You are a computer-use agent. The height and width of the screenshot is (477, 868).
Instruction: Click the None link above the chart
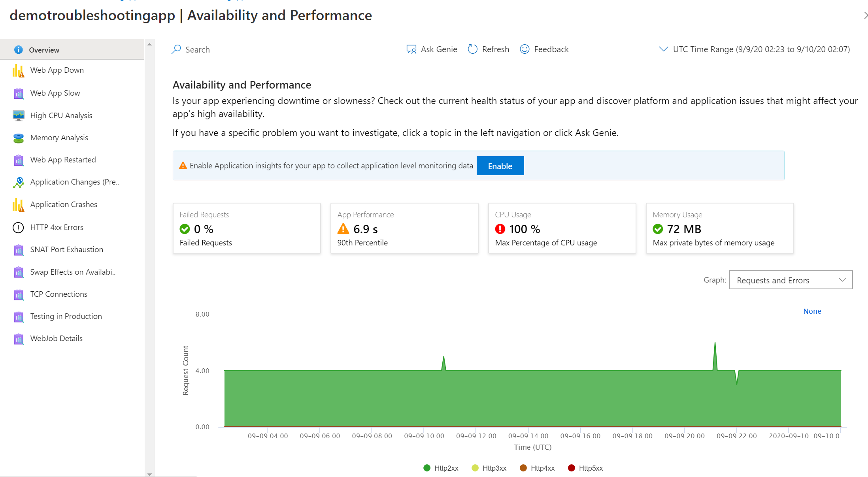(812, 311)
